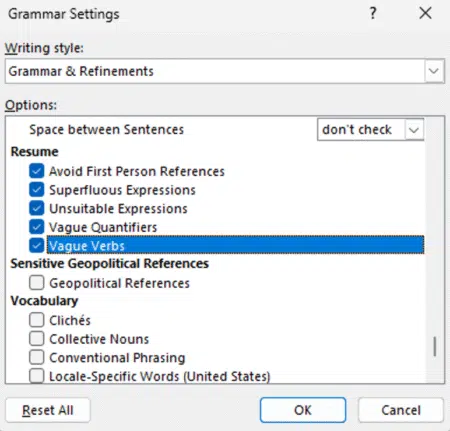Viewport: 450px width, 431px height.
Task: Disable Unsuitable Expressions option
Action: click(x=36, y=208)
